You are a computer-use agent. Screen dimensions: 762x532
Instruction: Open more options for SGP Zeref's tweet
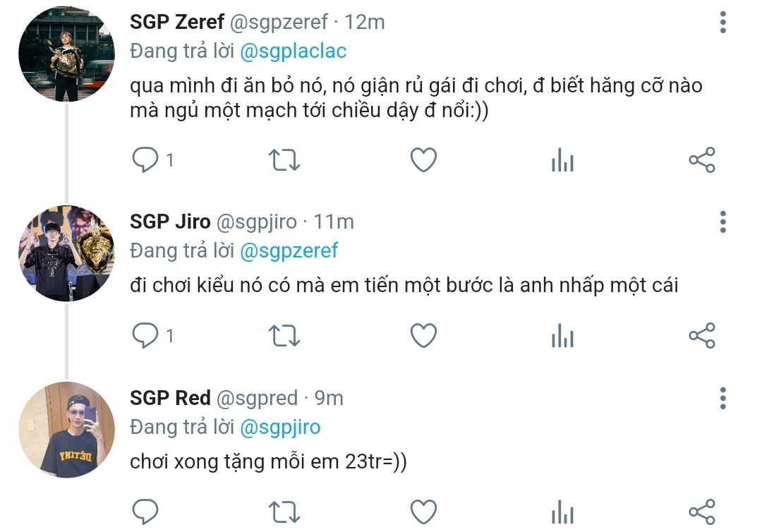coord(723,23)
